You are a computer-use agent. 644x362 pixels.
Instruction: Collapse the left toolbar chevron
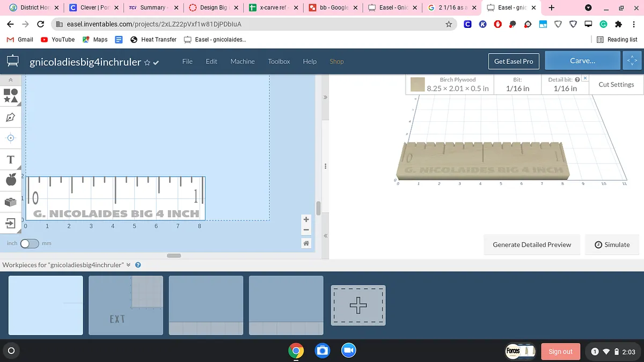pyautogui.click(x=11, y=80)
